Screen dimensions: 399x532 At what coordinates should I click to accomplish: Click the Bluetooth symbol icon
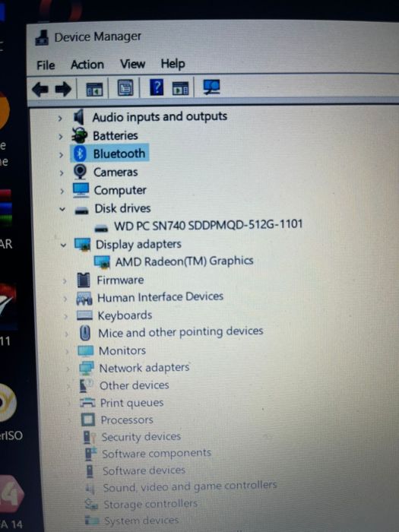[x=80, y=154]
